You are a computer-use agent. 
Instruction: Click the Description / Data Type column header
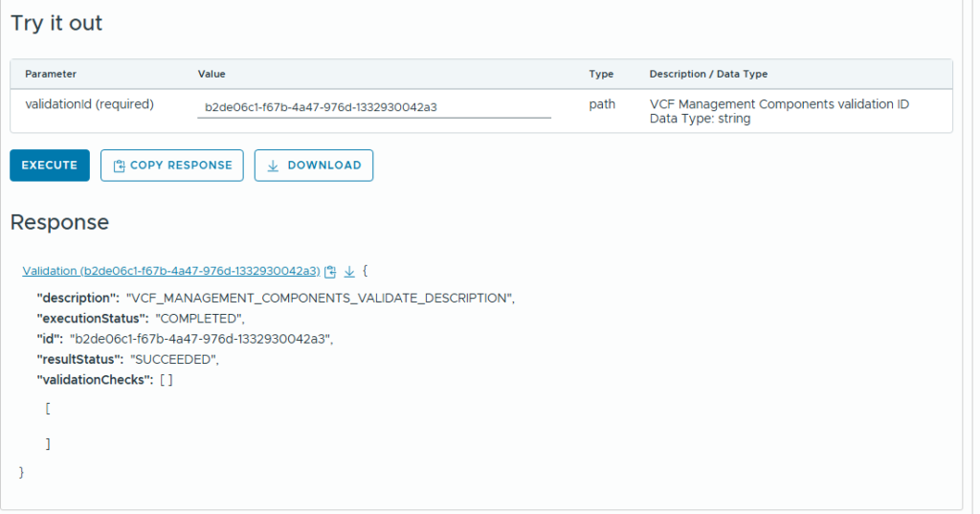tap(708, 74)
